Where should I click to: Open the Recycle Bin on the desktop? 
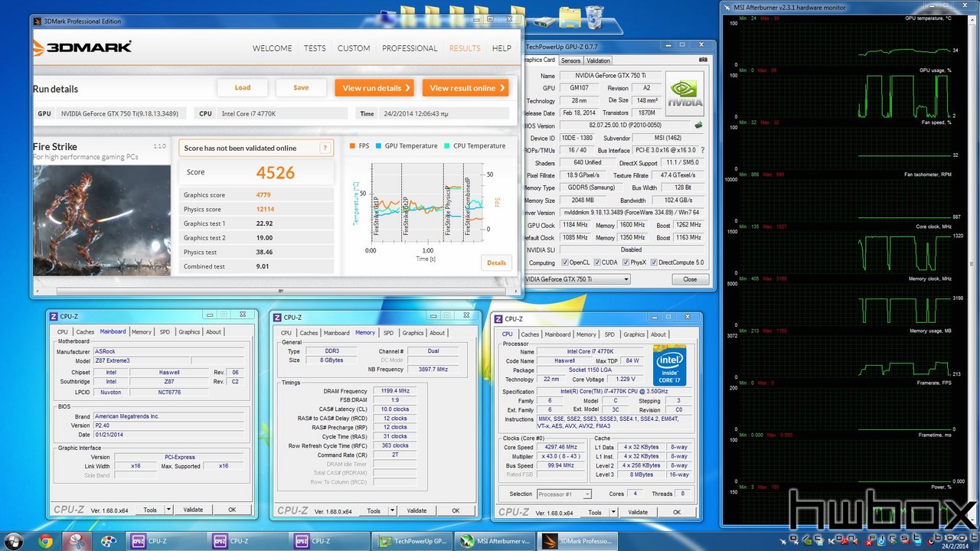[x=594, y=16]
